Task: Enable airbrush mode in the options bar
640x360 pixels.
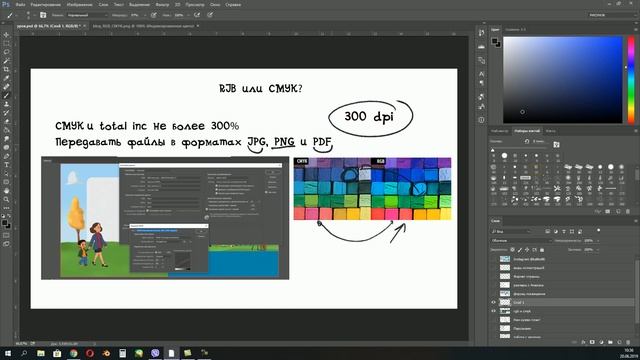Action: pyautogui.click(x=197, y=15)
